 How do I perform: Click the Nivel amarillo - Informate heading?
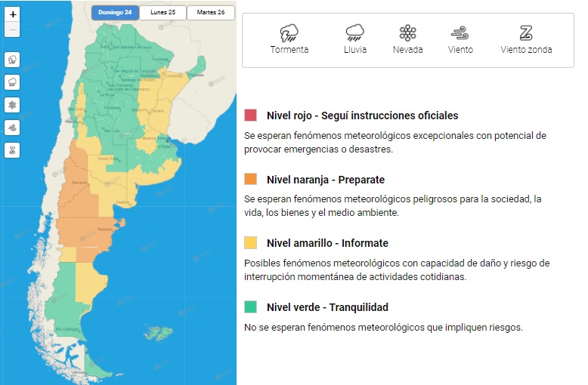326,243
